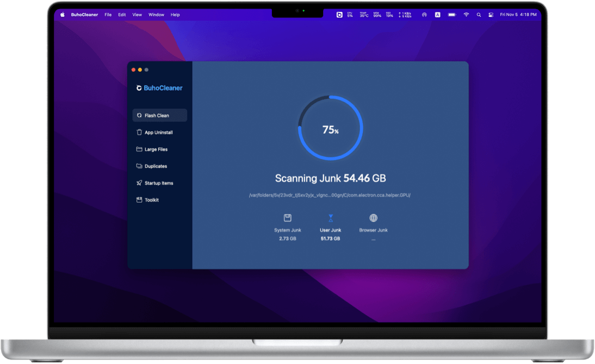Click the CPU 5% menu bar indicator
The height and width of the screenshot is (364, 595).
pos(350,15)
